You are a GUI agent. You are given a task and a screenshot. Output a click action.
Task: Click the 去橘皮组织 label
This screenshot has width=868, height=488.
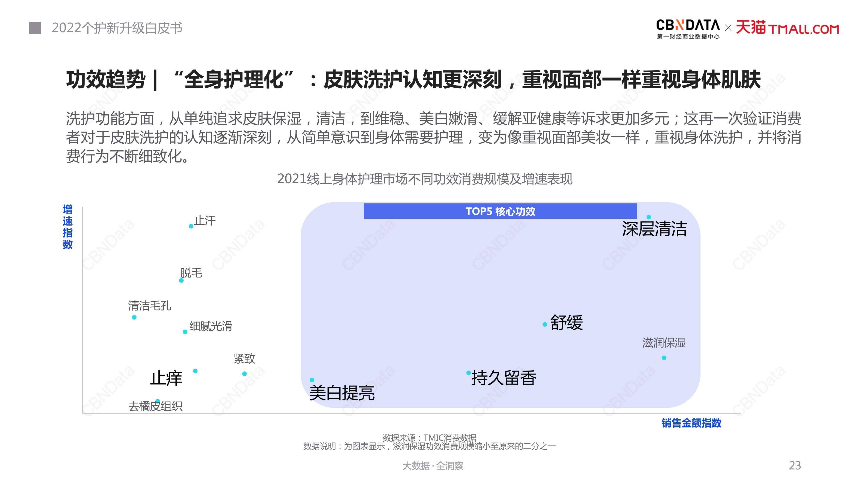tap(155, 406)
